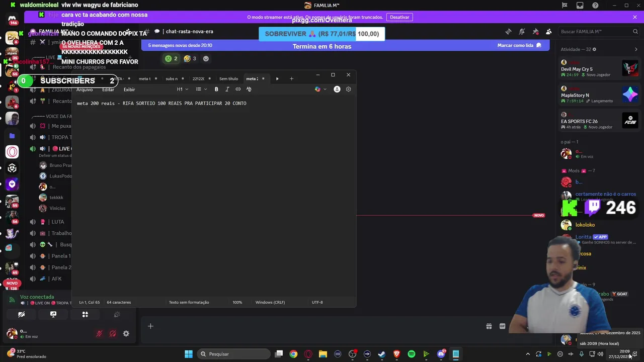
Task: Toggle bold formatting in Notepad
Action: pyautogui.click(x=216, y=89)
